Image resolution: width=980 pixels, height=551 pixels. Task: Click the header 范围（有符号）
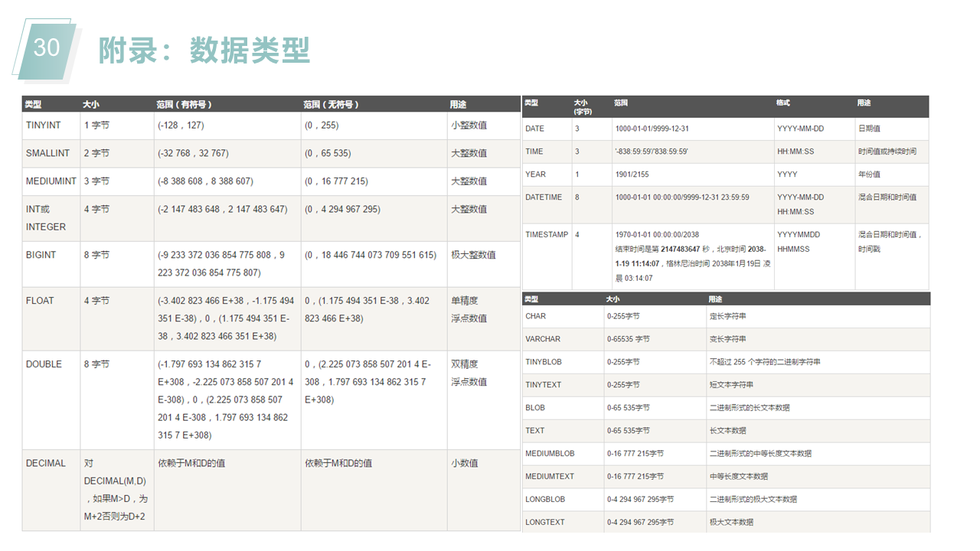(184, 104)
